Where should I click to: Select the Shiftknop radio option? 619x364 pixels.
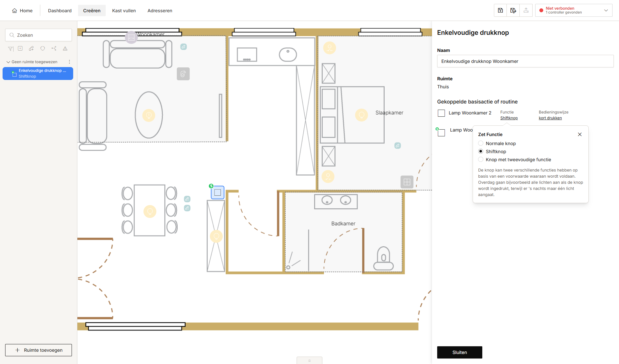tap(481, 151)
